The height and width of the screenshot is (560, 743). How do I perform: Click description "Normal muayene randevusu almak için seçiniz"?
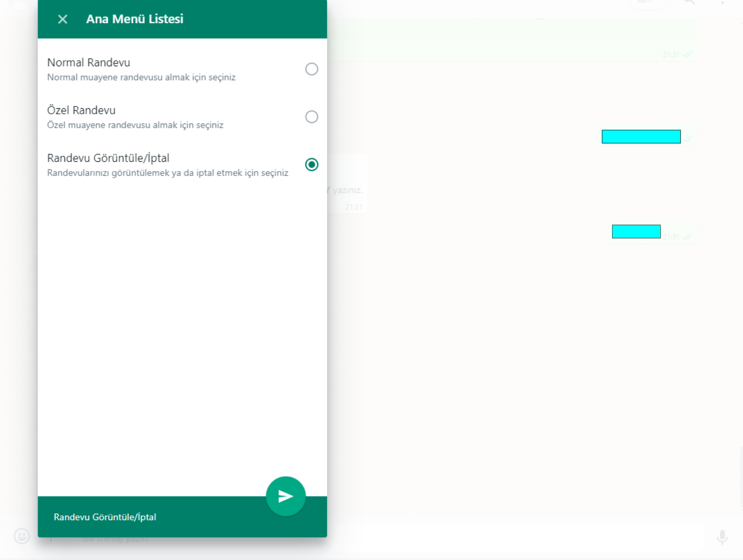141,77
